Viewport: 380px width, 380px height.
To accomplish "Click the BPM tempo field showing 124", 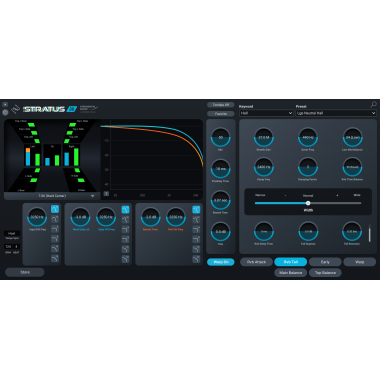I will (8, 247).
